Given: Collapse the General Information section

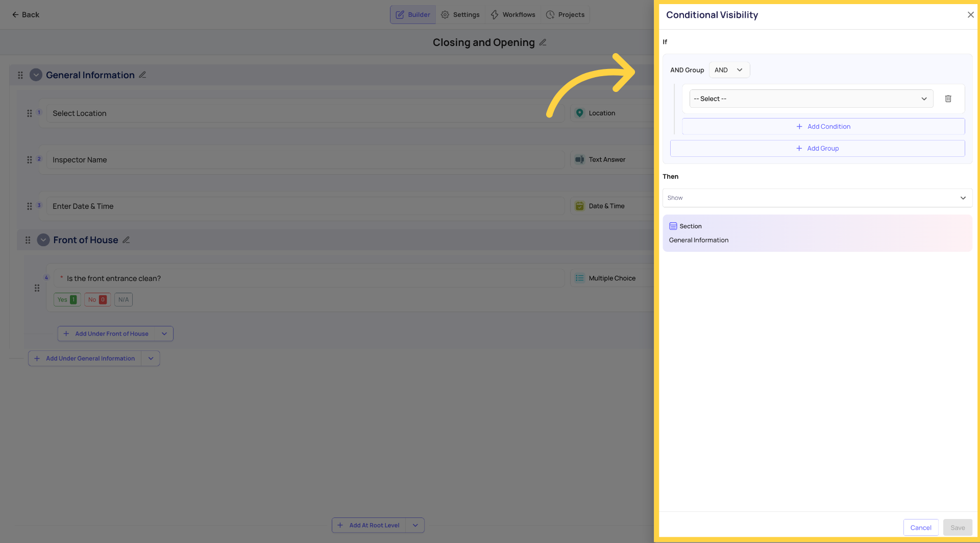Looking at the screenshot, I should tap(36, 75).
